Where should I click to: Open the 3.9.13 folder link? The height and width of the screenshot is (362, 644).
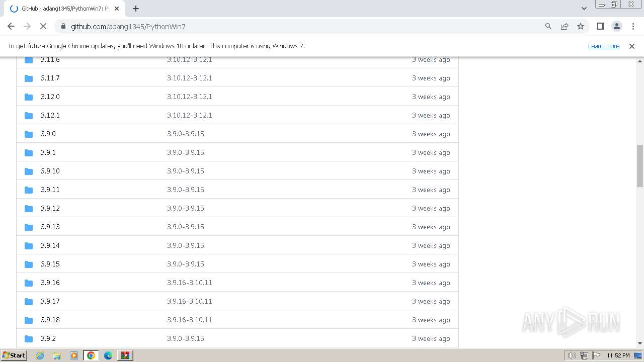pyautogui.click(x=50, y=227)
